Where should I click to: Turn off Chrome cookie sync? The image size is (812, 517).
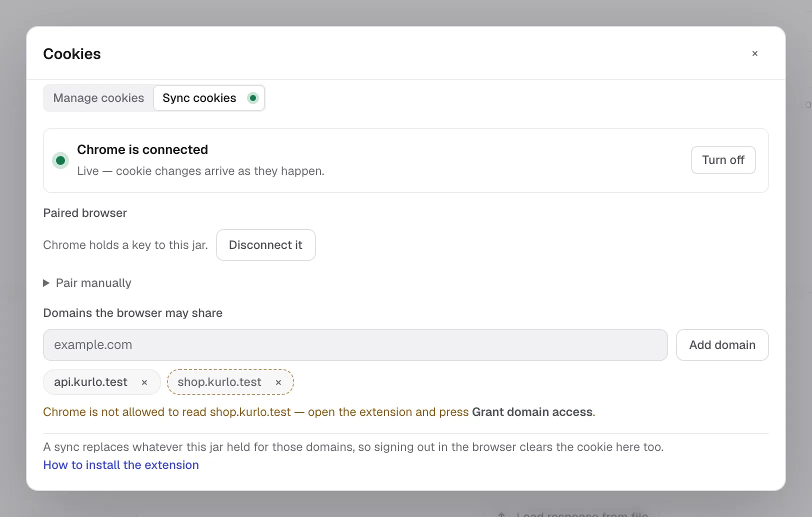pyautogui.click(x=723, y=160)
